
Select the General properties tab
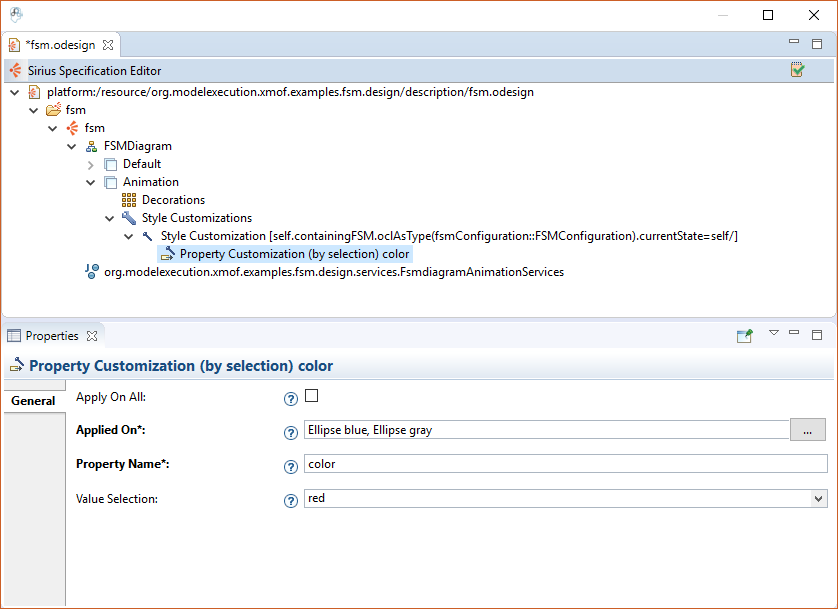click(33, 401)
